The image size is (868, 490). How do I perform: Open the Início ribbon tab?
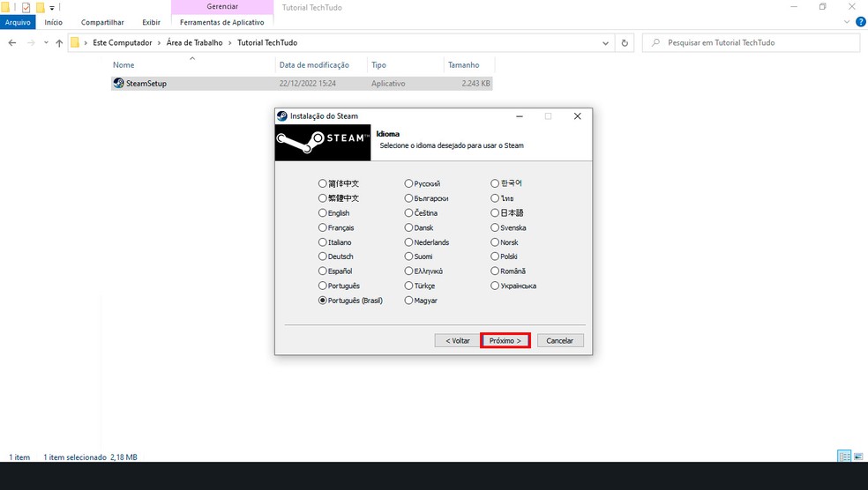click(53, 22)
